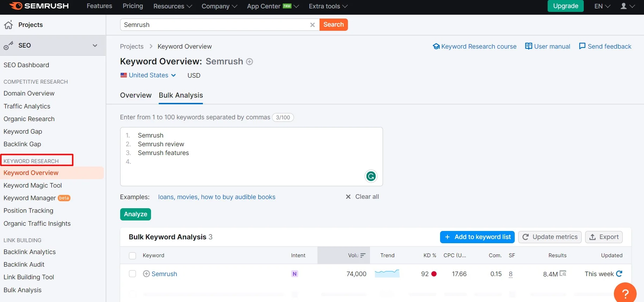Open Backlink Analytics in sidebar
The image size is (644, 302).
click(x=30, y=252)
